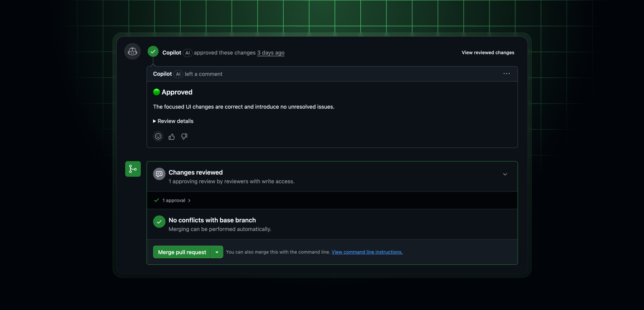Click the small checkmark beside 1 approval
The height and width of the screenshot is (310, 644).
pyautogui.click(x=157, y=200)
